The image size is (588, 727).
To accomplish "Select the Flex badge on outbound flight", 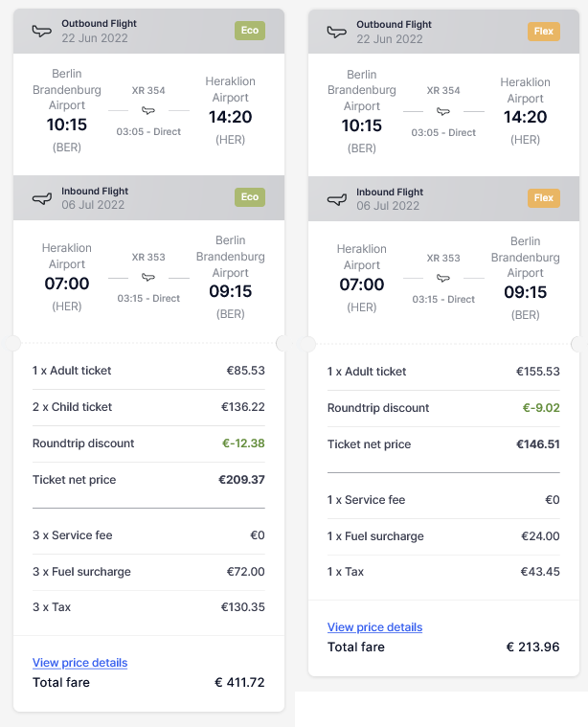I will [x=544, y=32].
